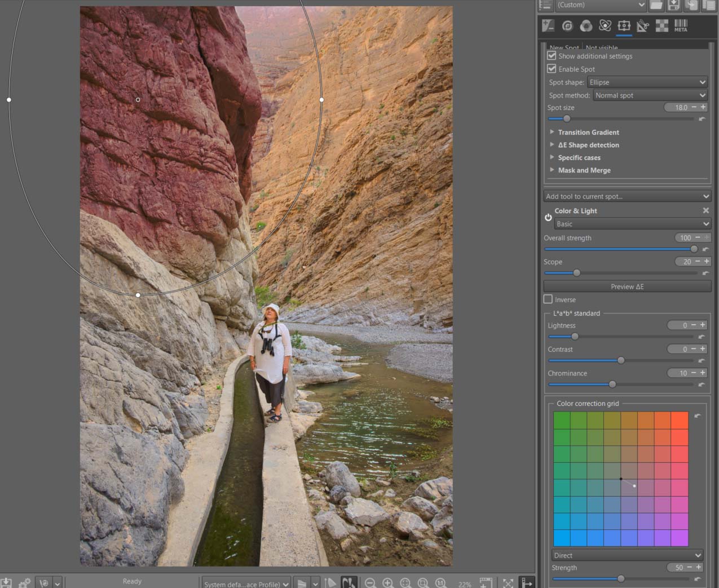Switch to the Meta tab
This screenshot has height=588, width=719.
click(681, 25)
